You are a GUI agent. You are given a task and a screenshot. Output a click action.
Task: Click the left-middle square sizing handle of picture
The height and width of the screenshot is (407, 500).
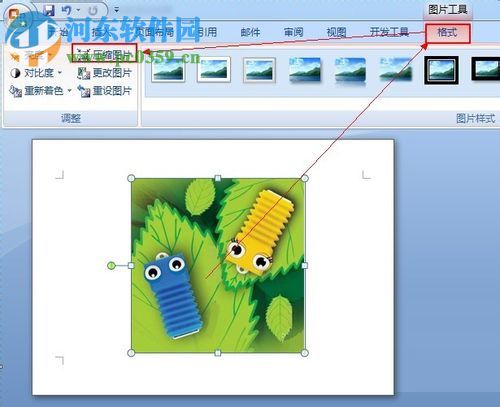(131, 266)
